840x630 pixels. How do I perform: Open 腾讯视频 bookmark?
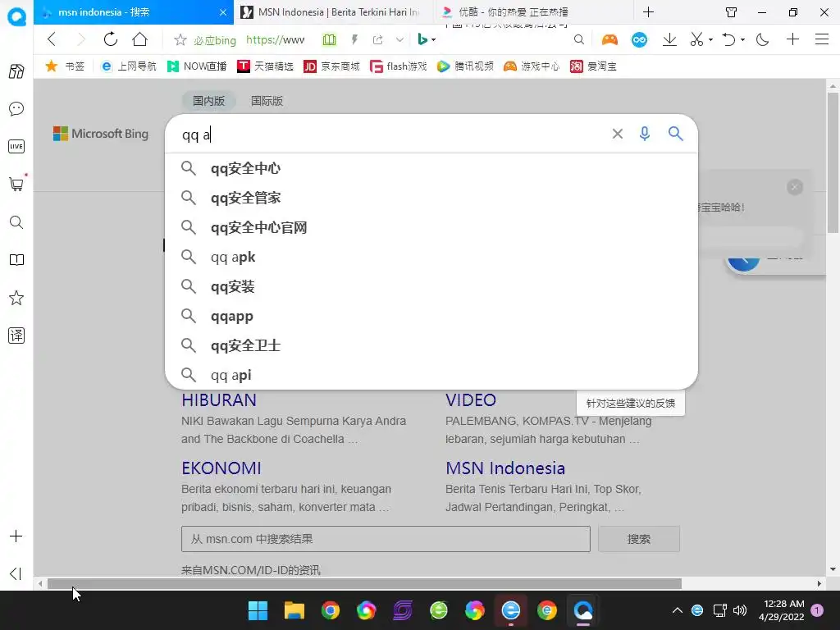465,66
